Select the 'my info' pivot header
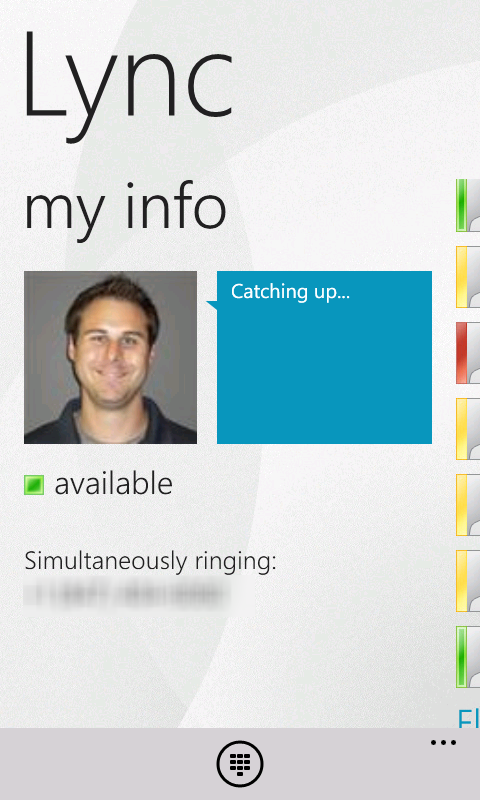This screenshot has height=800, width=480. 125,210
